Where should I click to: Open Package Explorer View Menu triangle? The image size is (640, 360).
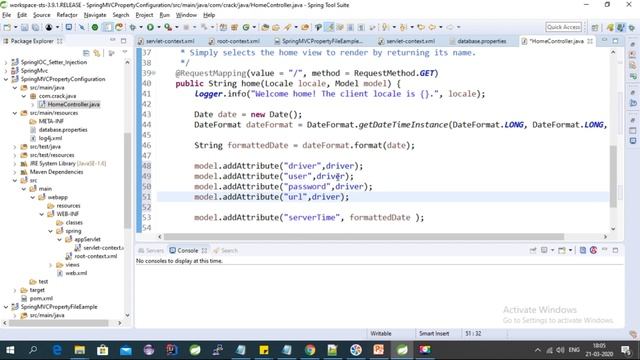[x=125, y=52]
